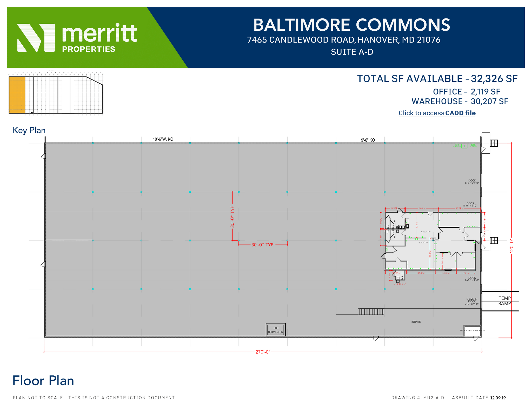The width and height of the screenshot is (532, 411).
Task: Click the topmost 'DOCK 8'-0" x 9'-0"' label
Action: pos(472,182)
